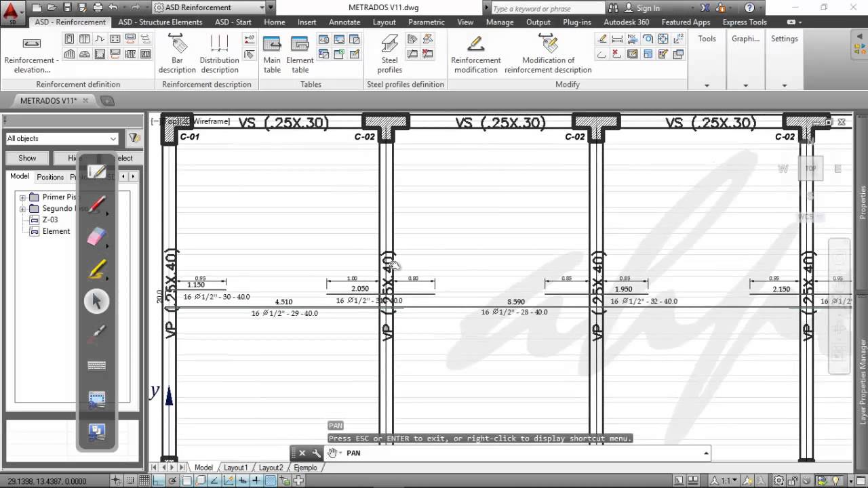Open the Element table tool

pos(300,54)
